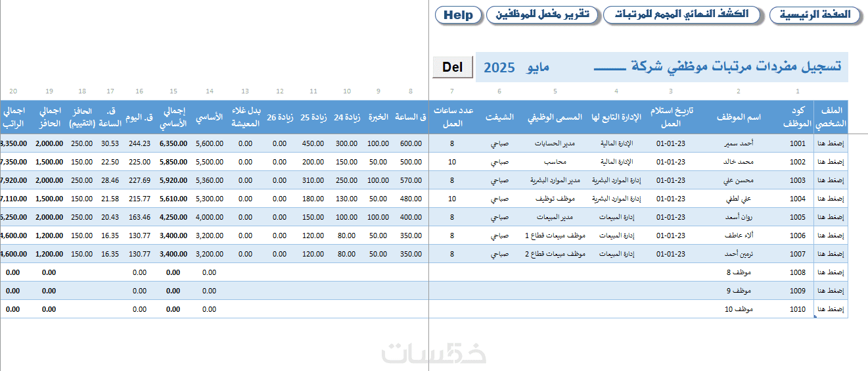Select total basic 6,350.00 cell

173,143
